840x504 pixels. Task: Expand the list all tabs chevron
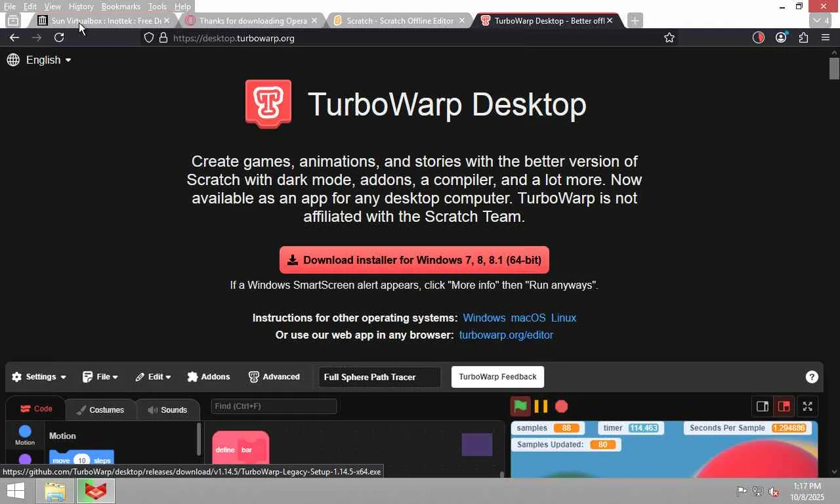click(821, 20)
